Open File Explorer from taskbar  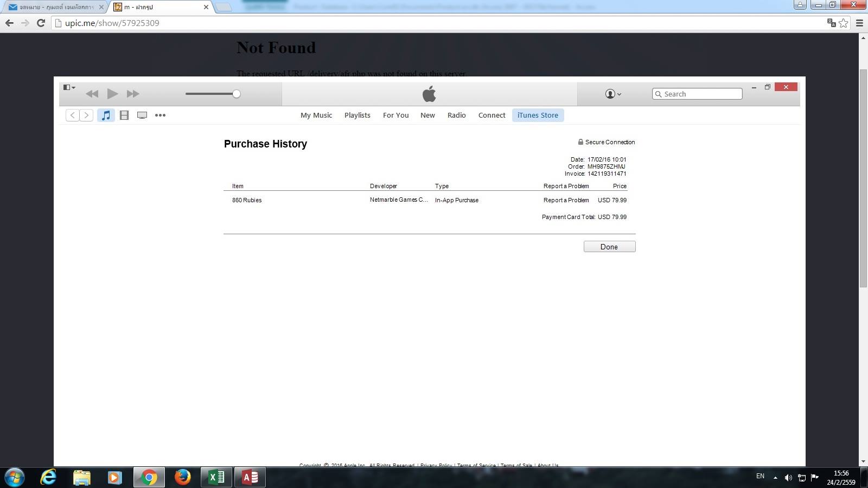[x=82, y=477]
